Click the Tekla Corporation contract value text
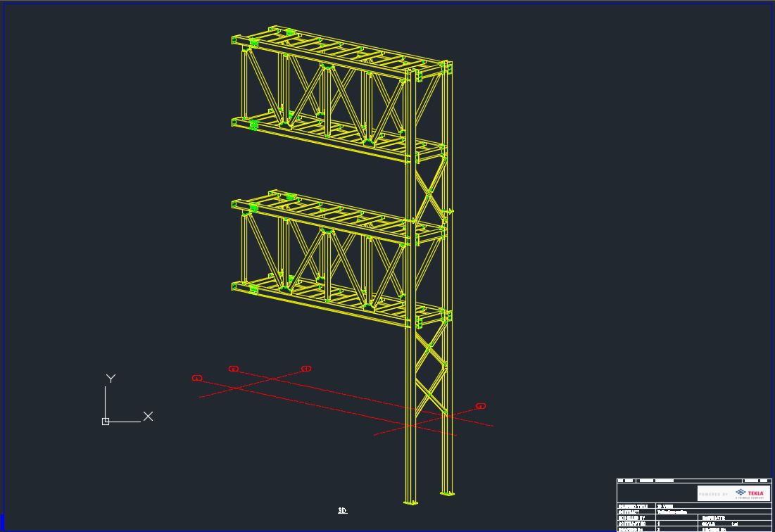 tap(672, 512)
